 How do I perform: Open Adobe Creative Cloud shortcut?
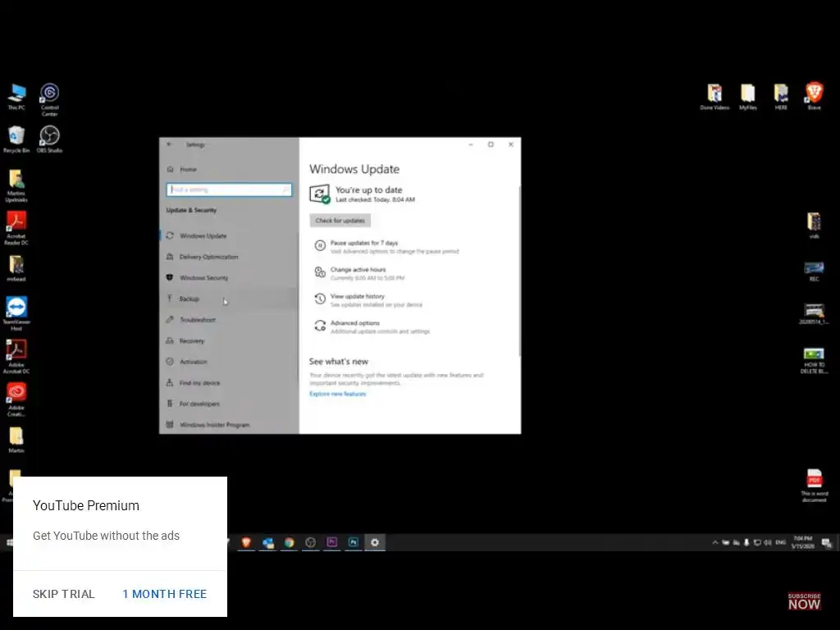(x=16, y=399)
